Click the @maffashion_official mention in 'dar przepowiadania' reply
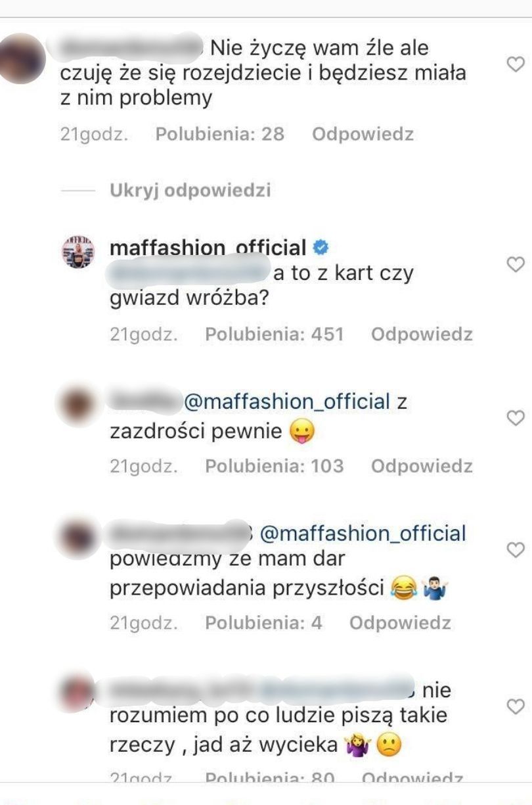The image size is (532, 805). pos(363,534)
